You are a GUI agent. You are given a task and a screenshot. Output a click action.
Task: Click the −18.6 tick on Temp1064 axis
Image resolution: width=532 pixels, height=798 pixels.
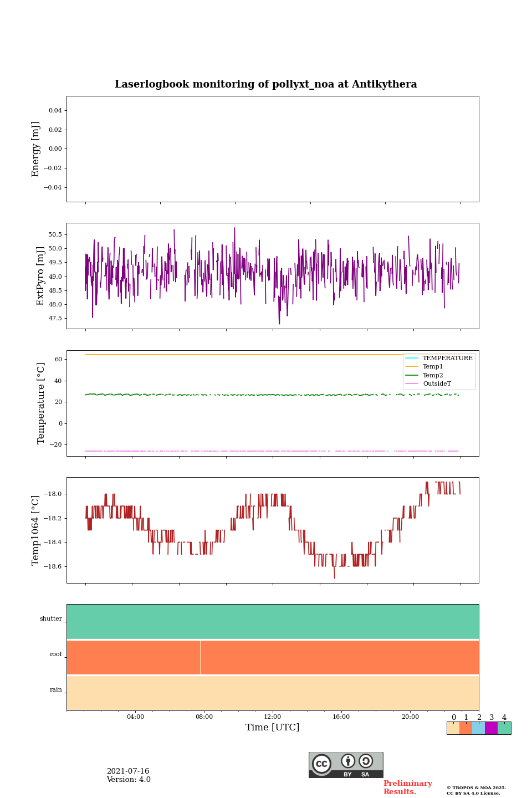(x=53, y=567)
